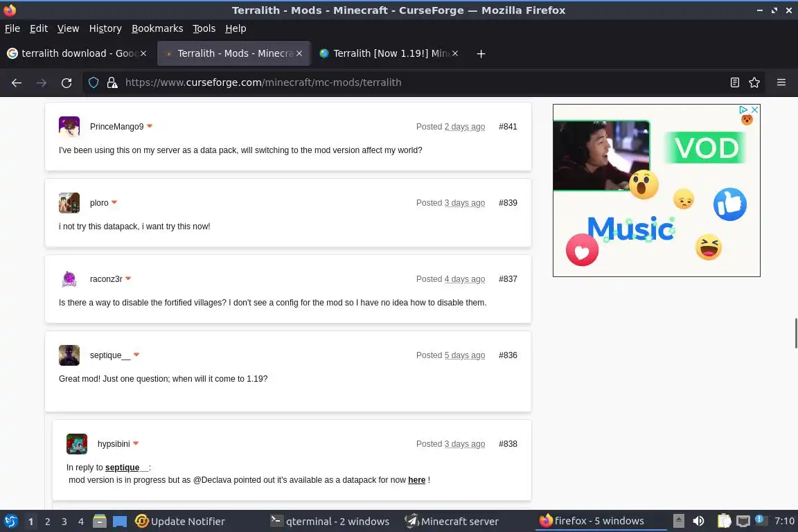Viewport: 798px width, 532px height.
Task: Reload the current page
Action: [x=66, y=82]
